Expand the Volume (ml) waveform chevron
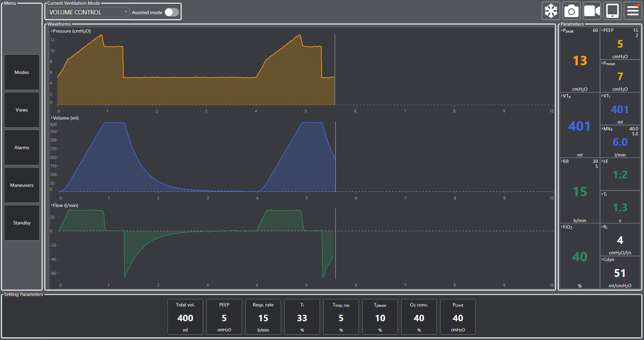 [52, 118]
